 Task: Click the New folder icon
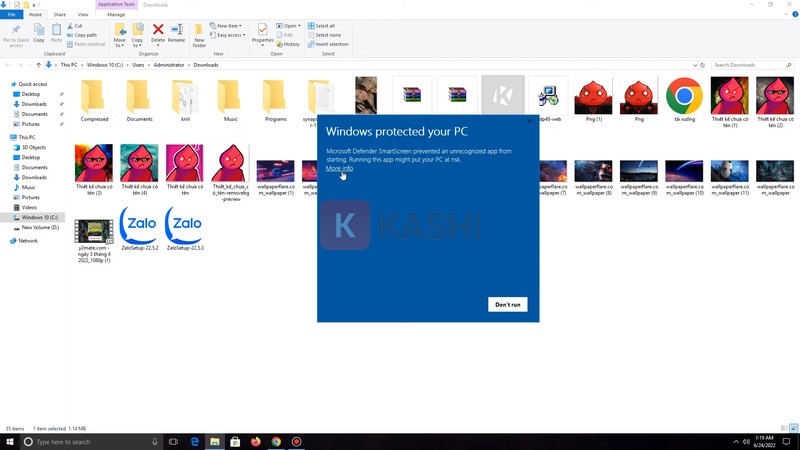[199, 34]
